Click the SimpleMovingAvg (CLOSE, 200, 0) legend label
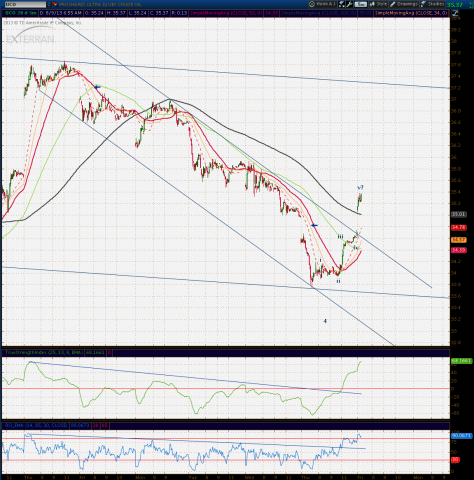474x480 pixels. coord(319,13)
